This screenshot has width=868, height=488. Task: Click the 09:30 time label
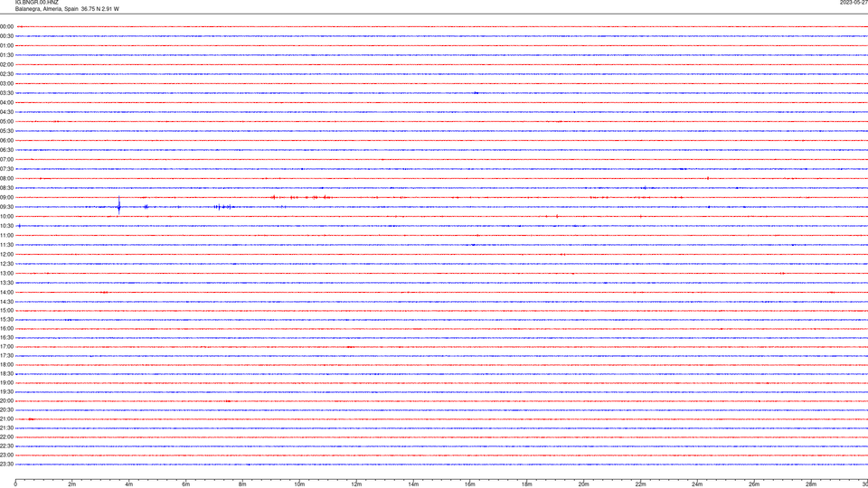click(6, 207)
